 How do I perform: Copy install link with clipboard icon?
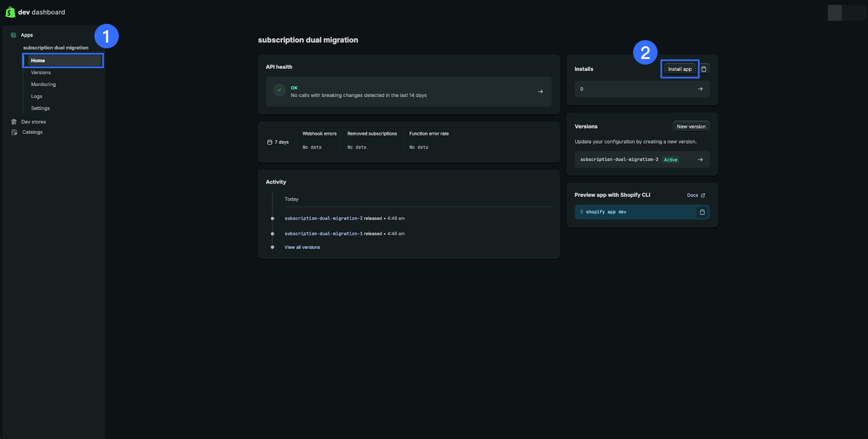pos(704,69)
